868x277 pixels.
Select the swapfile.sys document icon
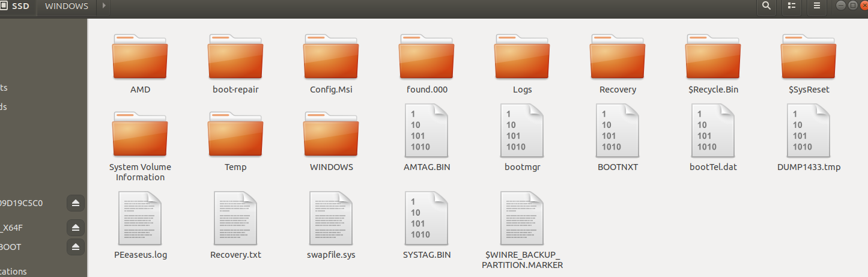point(331,219)
